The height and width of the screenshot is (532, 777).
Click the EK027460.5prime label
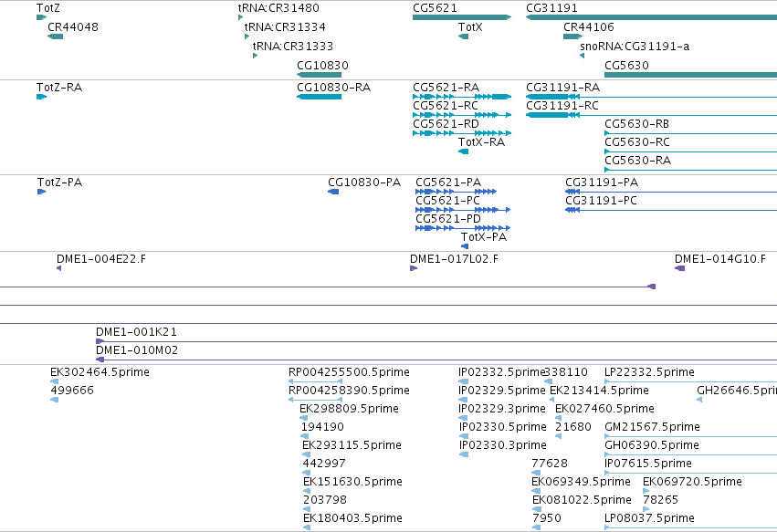604,409
